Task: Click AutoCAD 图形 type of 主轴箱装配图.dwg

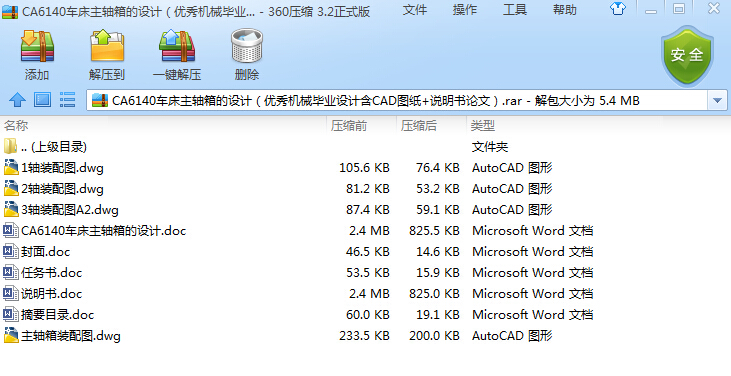Action: pos(512,335)
